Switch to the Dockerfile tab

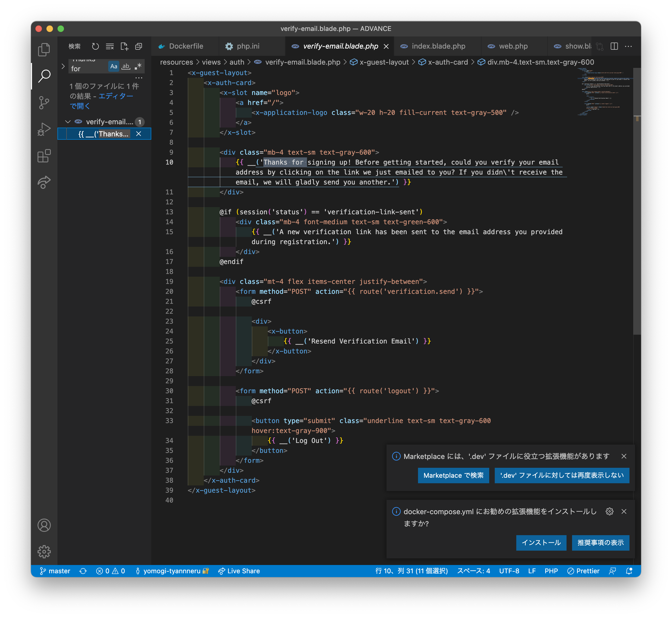(x=186, y=46)
